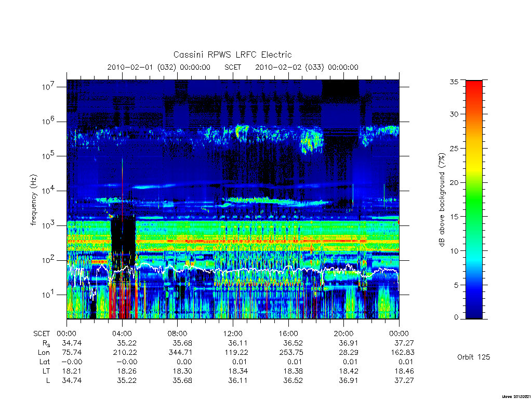Select Lon value "344.71"
The image size is (532, 399).
pos(180,353)
